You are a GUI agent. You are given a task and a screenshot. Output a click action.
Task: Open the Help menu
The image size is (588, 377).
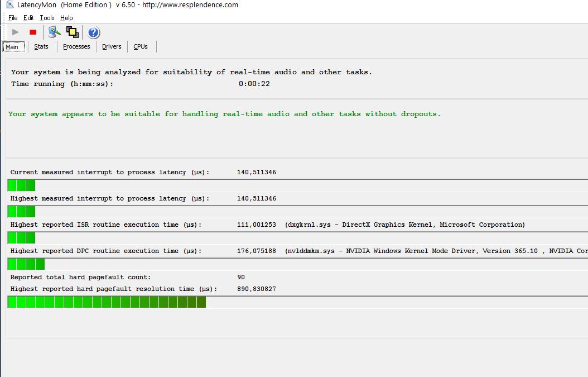point(66,18)
